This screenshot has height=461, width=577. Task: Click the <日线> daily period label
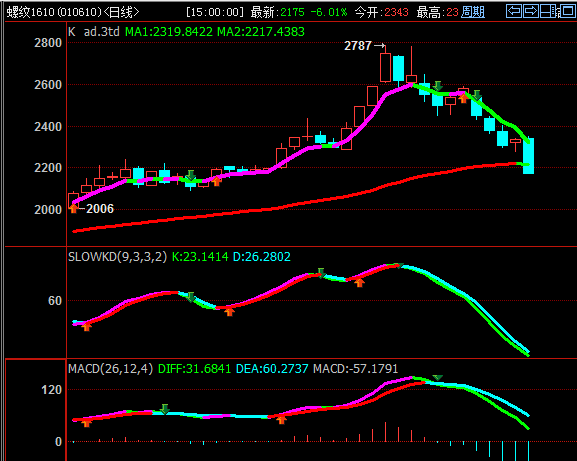[121, 13]
